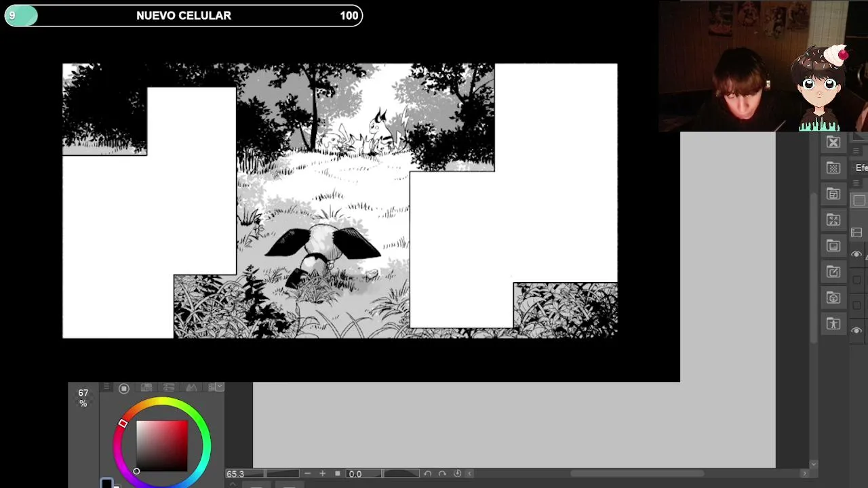
Task: Click the material panel vertical scrollbar
Action: pos(814,268)
